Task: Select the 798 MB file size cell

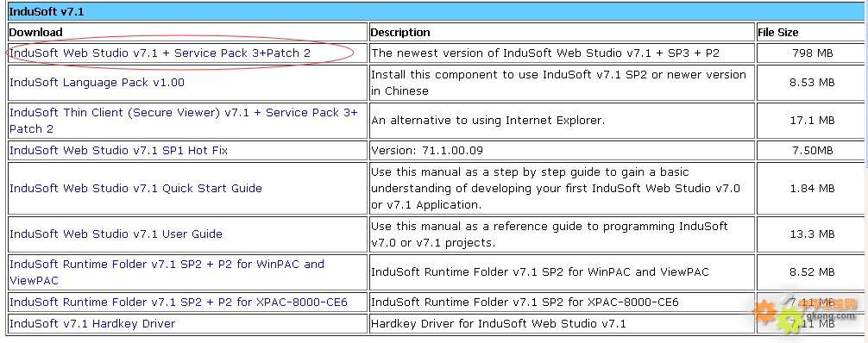Action: click(x=812, y=53)
